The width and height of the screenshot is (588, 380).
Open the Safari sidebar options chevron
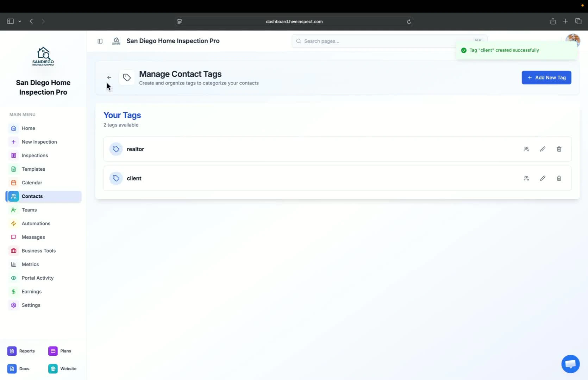tap(20, 21)
